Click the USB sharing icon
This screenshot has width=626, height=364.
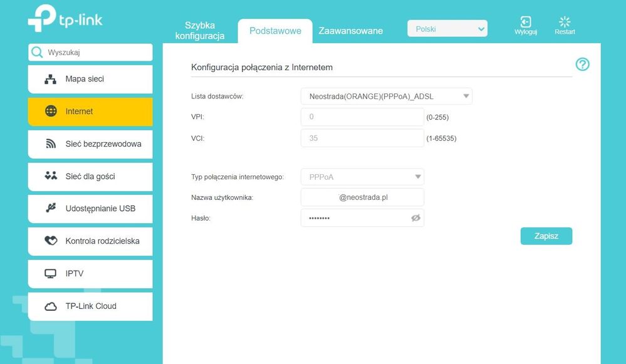coord(51,208)
